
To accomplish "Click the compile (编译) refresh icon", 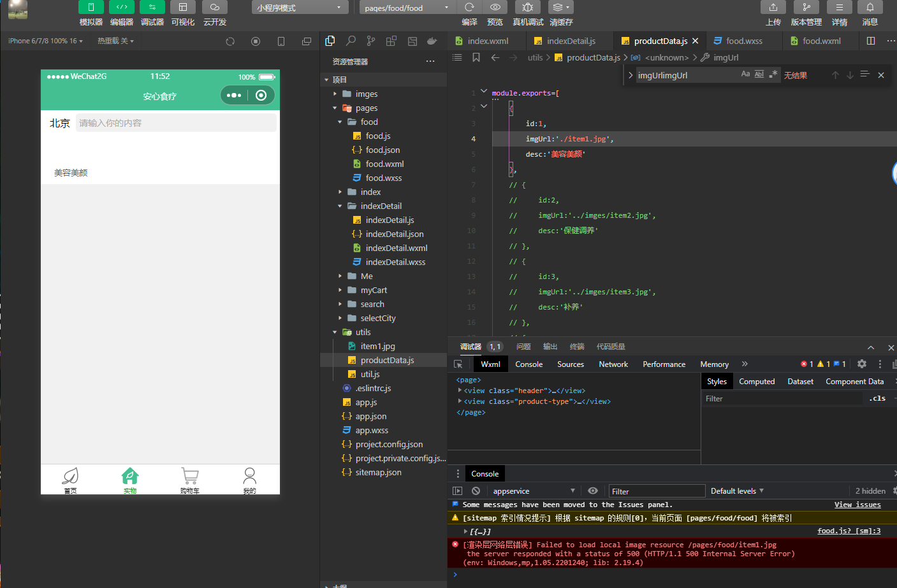I will coord(470,7).
